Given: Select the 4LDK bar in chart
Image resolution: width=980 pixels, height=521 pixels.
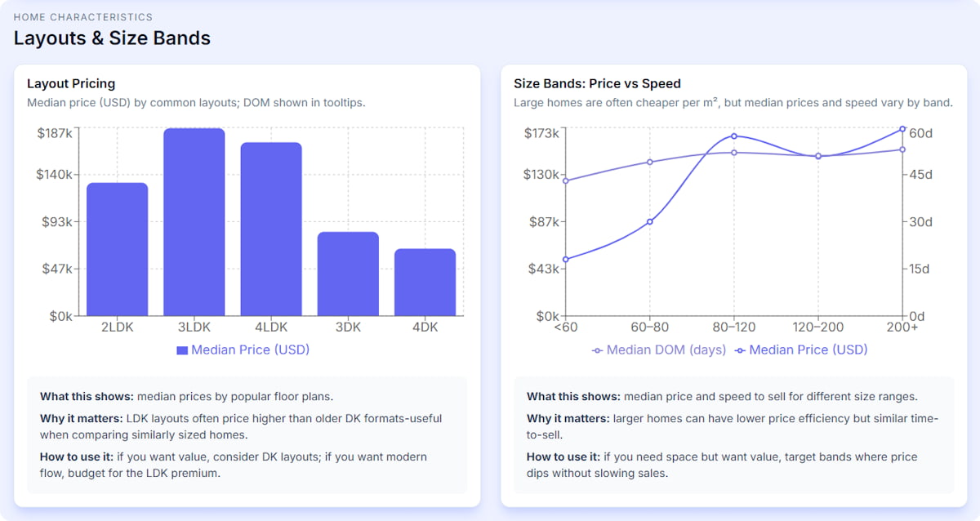Looking at the screenshot, I should (271, 229).
